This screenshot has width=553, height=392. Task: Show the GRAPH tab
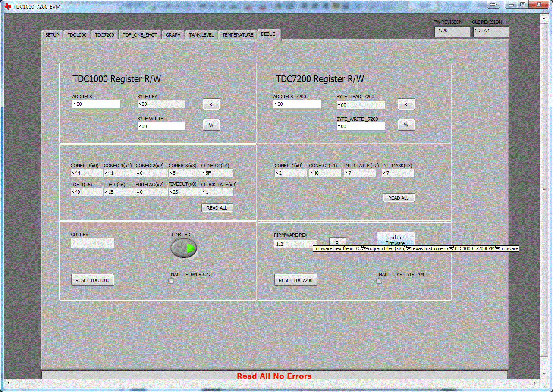[173, 35]
